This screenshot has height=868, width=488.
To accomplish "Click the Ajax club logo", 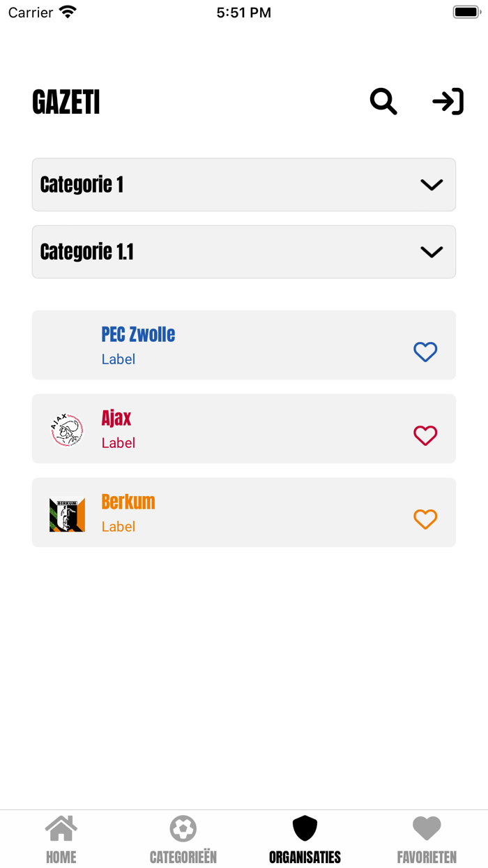I will (x=67, y=429).
